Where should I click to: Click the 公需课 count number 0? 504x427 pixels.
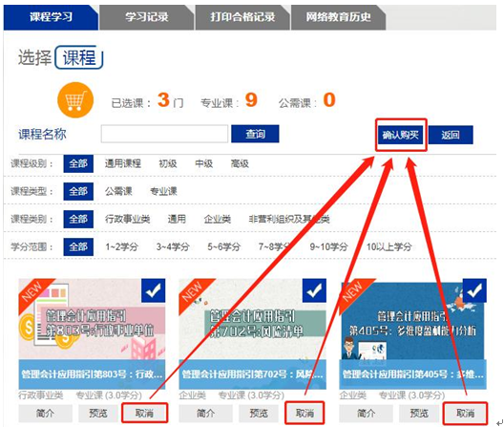(329, 100)
